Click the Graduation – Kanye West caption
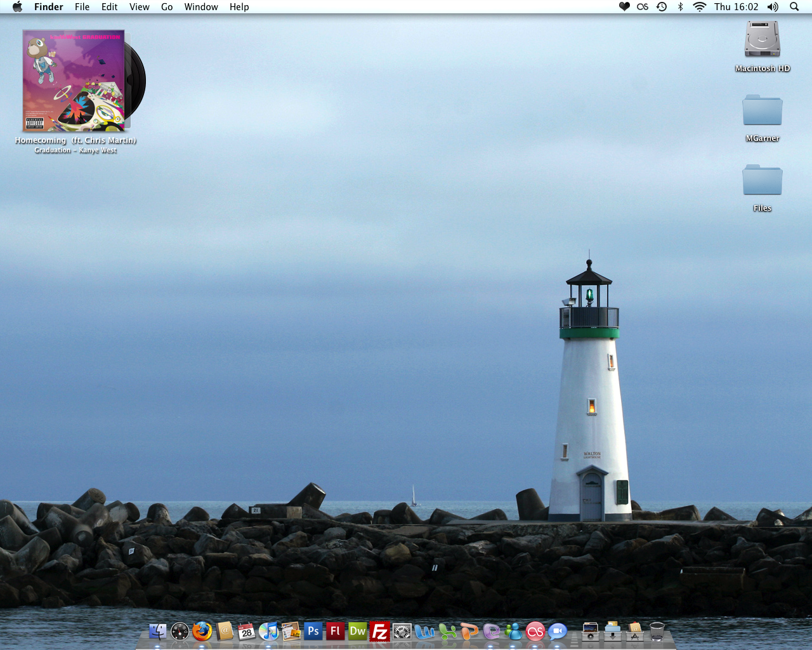The width and height of the screenshot is (812, 650). (x=75, y=150)
